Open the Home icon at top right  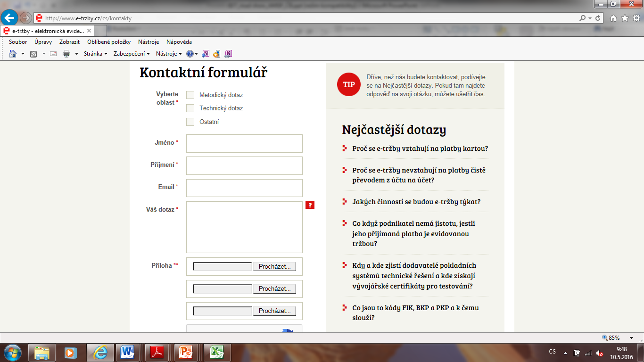(613, 18)
